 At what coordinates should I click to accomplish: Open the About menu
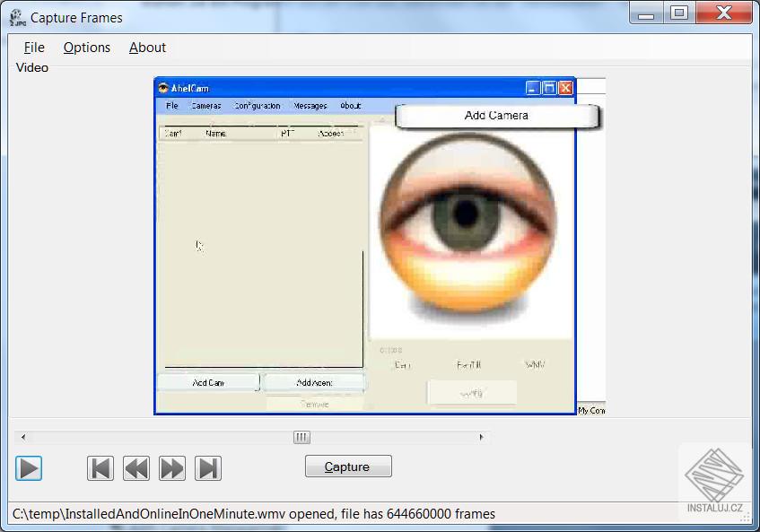(x=147, y=48)
